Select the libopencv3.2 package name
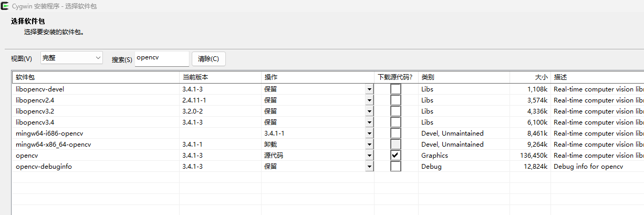The image size is (644, 215). point(35,111)
